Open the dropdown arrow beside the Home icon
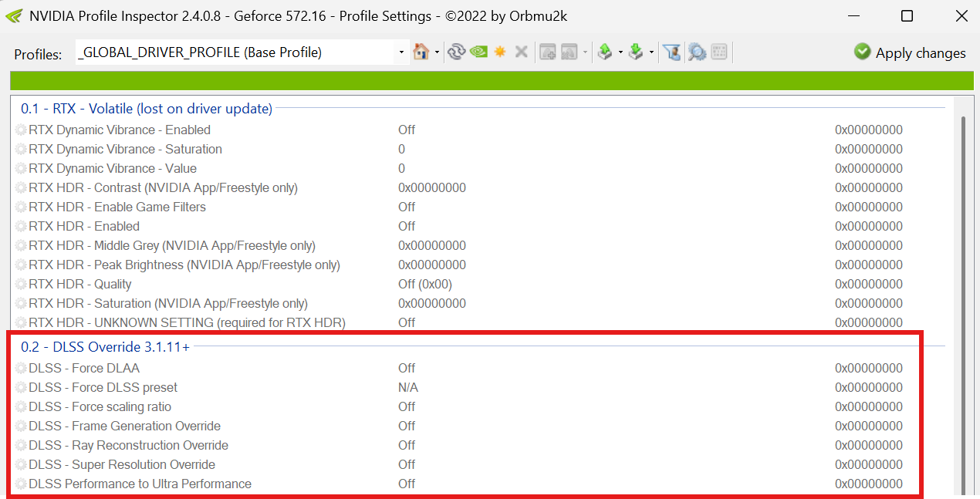 click(x=438, y=52)
